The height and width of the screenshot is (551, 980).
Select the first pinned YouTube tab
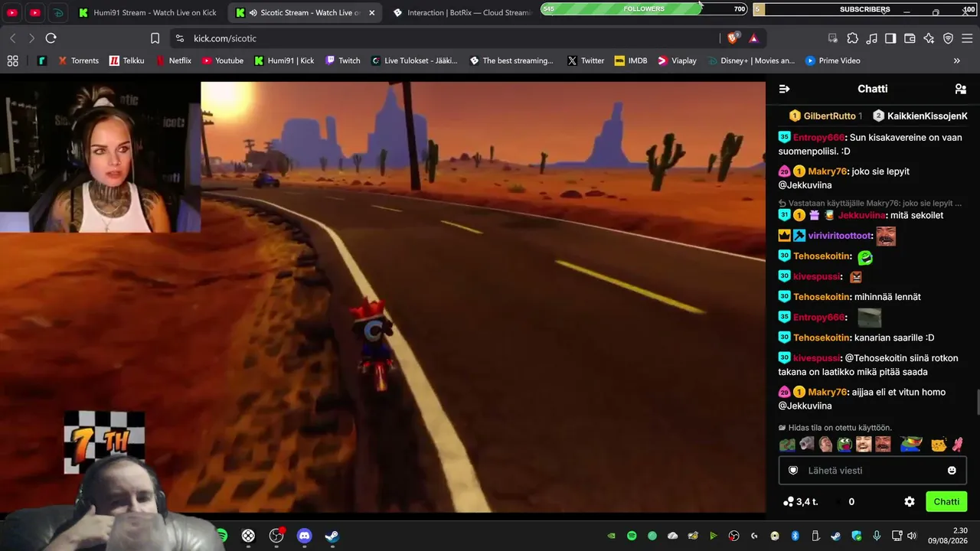tap(13, 13)
